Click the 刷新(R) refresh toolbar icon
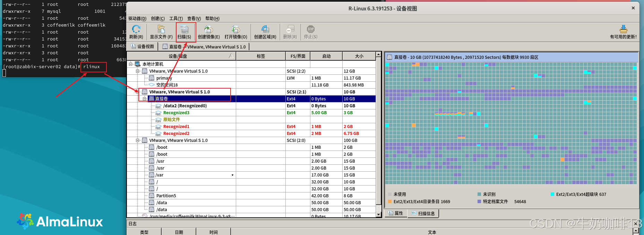The width and height of the screenshot is (644, 235). (136, 29)
